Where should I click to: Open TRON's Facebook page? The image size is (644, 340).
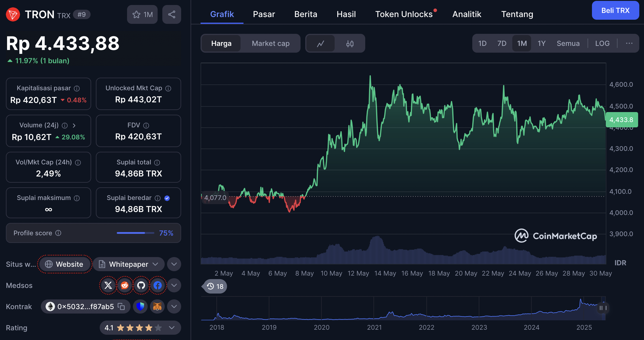point(158,285)
